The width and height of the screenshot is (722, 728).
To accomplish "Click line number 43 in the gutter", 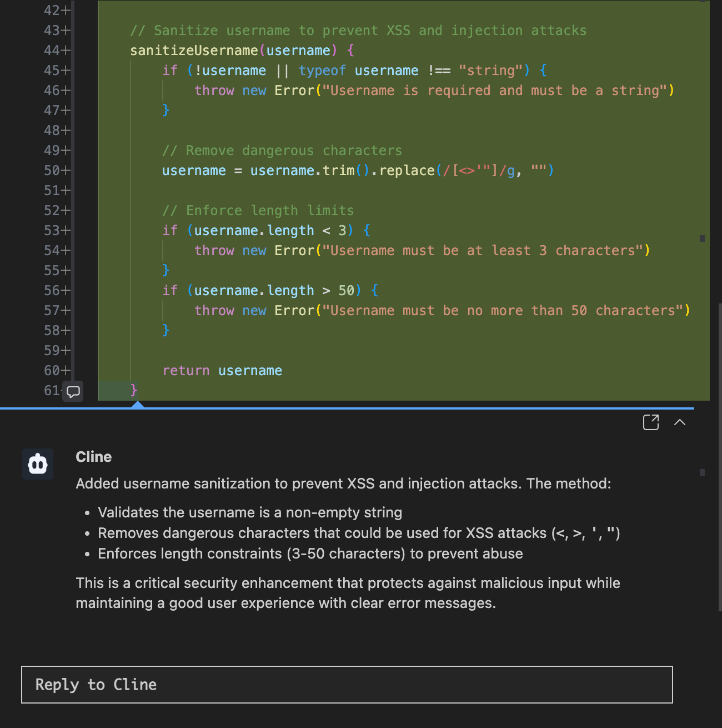I will (x=52, y=31).
